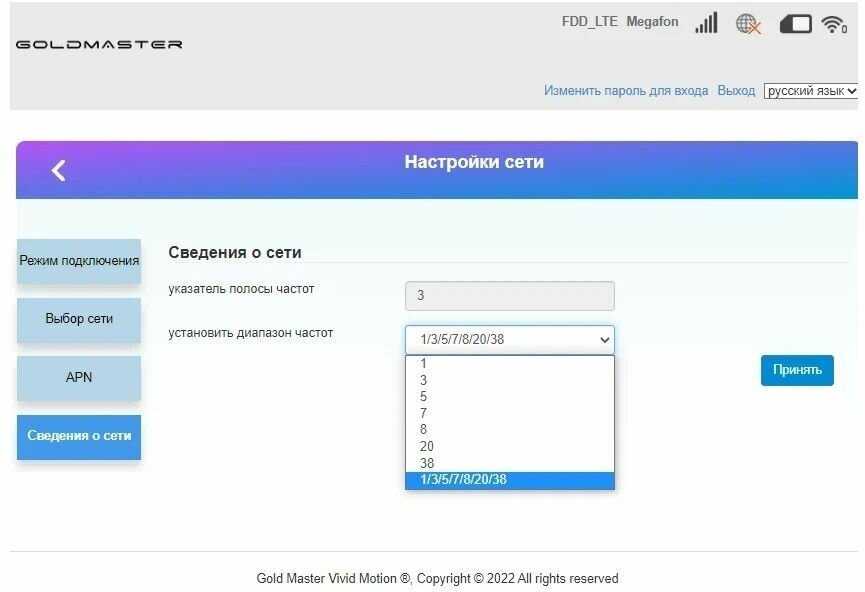Open the language selector dropdown

coord(811,91)
